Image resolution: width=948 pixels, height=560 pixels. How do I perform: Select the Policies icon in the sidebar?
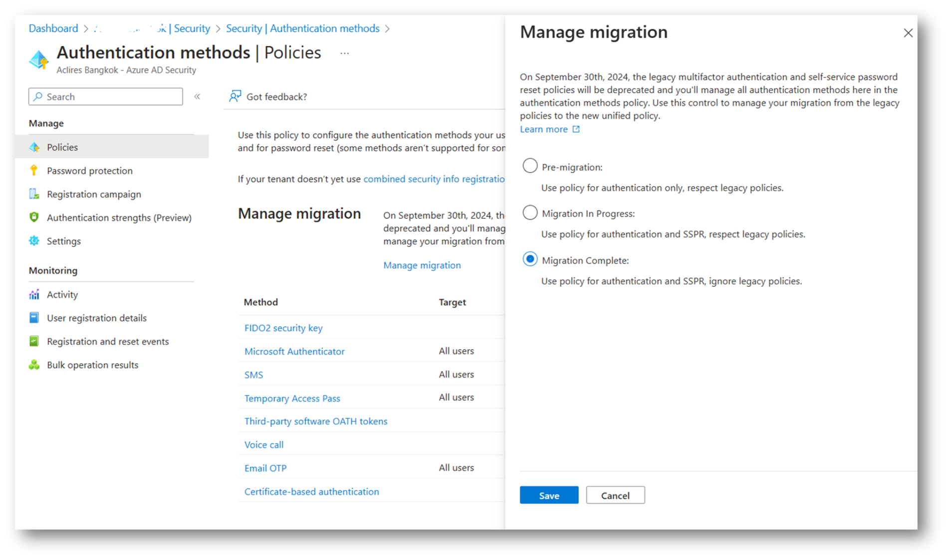click(x=34, y=147)
